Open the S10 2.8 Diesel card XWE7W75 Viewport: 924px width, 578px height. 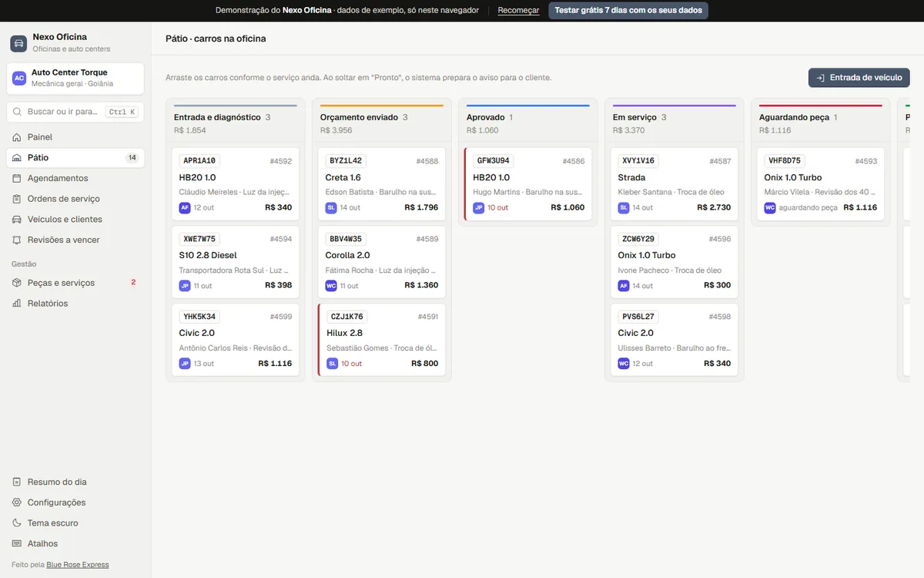(x=236, y=262)
